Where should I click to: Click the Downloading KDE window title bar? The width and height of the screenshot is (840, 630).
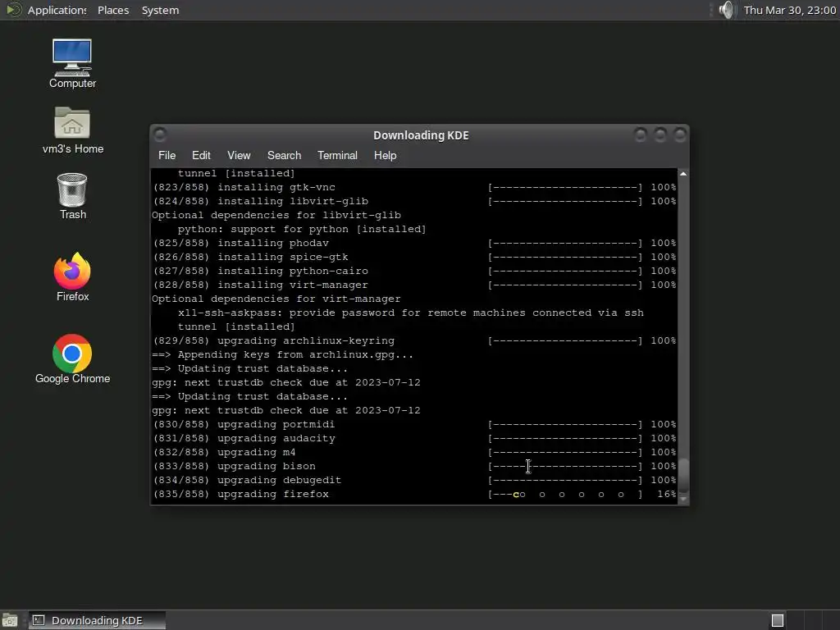(x=421, y=135)
